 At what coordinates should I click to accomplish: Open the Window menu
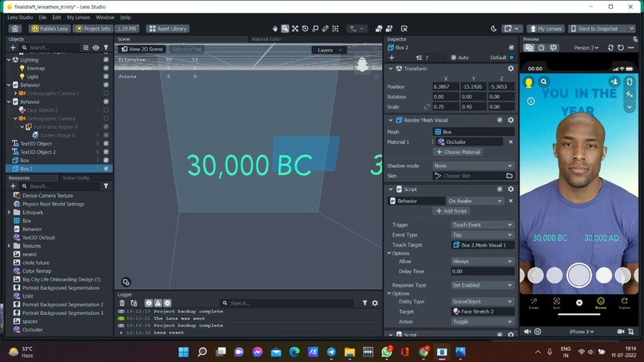105,18
